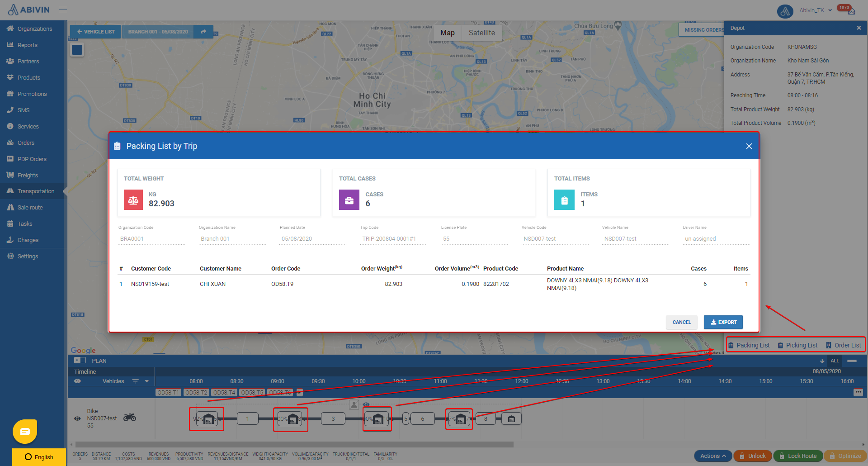Select stop 6 on the route timeline

pos(423,418)
